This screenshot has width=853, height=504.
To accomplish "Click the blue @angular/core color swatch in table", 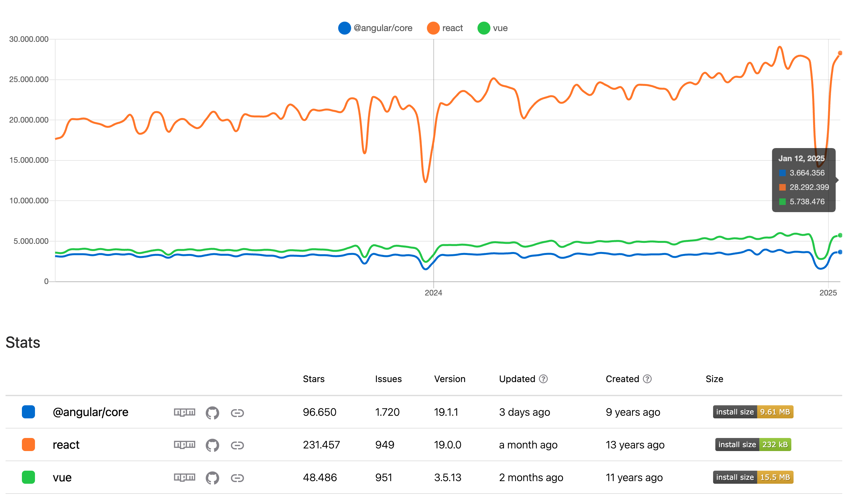I will pyautogui.click(x=28, y=412).
